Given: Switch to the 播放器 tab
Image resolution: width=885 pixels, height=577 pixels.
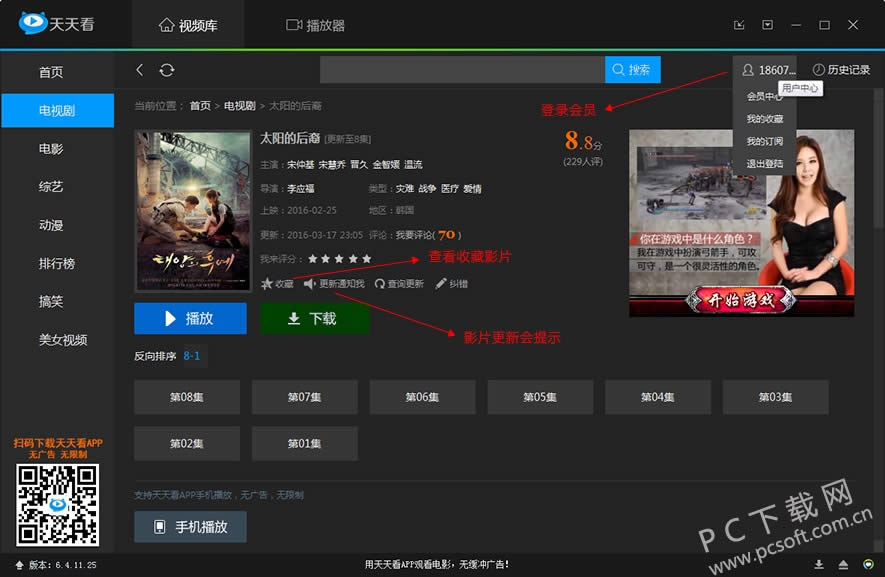Looking at the screenshot, I should [x=316, y=25].
